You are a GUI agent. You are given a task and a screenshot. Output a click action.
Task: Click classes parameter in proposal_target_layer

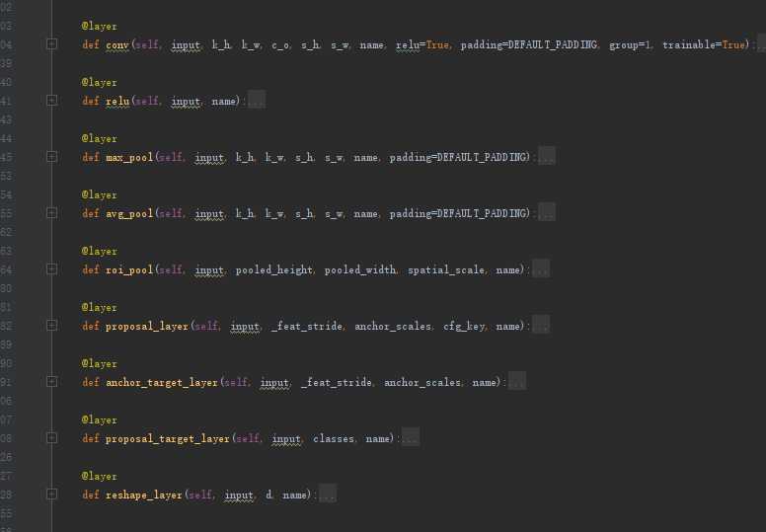coord(334,438)
